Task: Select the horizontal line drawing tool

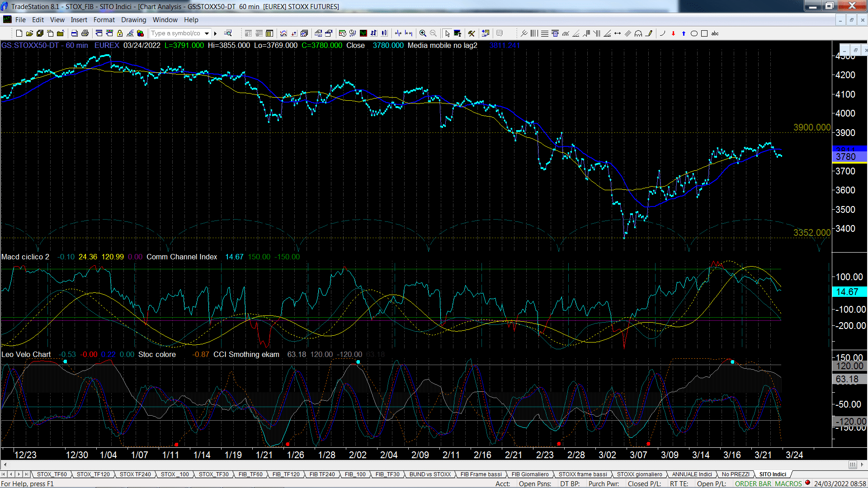Action: pos(545,33)
